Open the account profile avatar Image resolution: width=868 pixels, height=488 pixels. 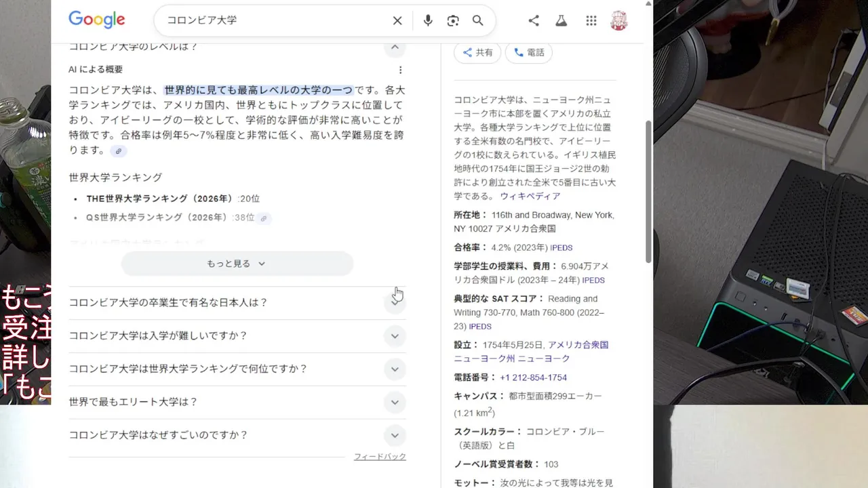click(x=619, y=21)
